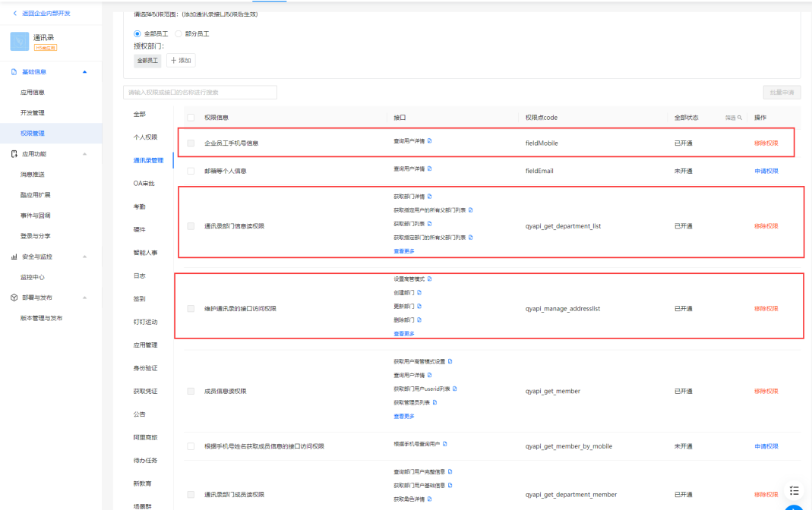Click the 通讯录 app icon in the sidebar
This screenshot has width=812, height=510.
[x=20, y=41]
